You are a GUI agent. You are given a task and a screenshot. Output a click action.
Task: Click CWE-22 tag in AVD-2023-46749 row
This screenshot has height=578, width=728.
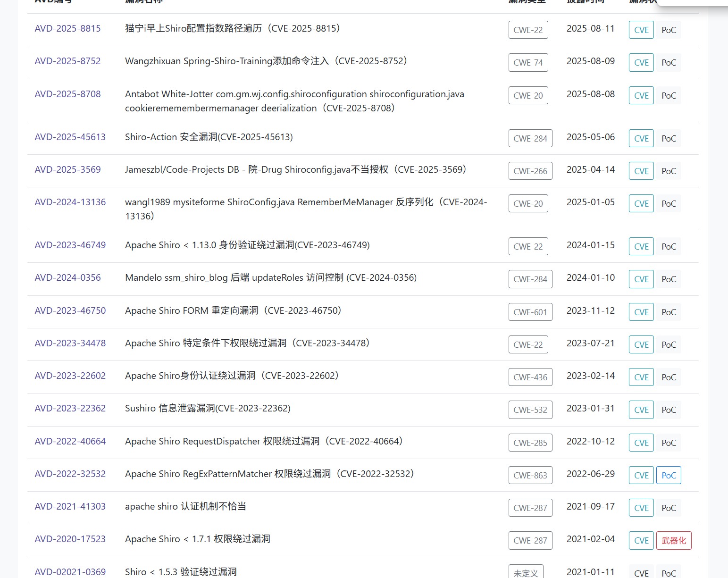528,246
